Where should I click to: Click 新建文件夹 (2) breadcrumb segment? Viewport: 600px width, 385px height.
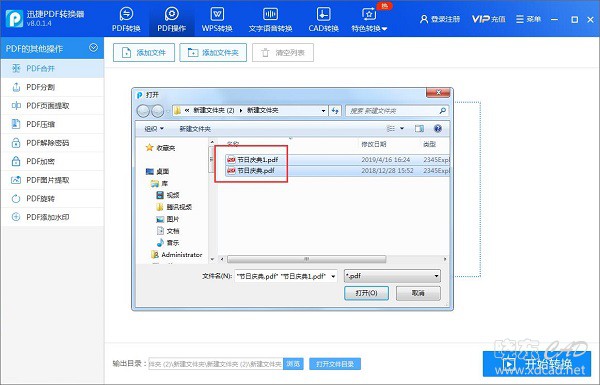(x=214, y=111)
